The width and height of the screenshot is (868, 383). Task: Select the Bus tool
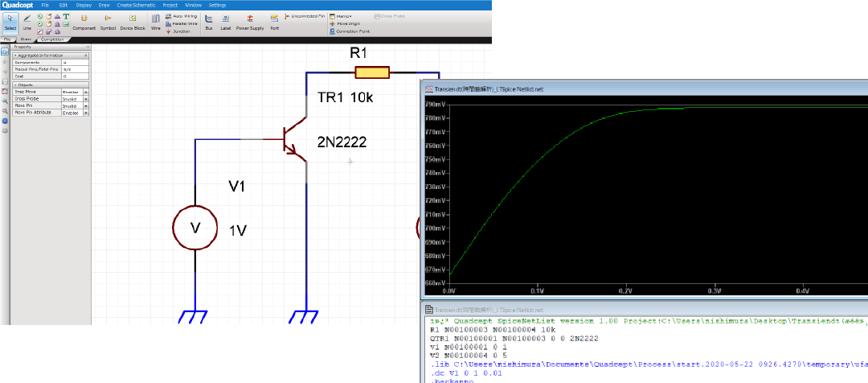(x=209, y=21)
